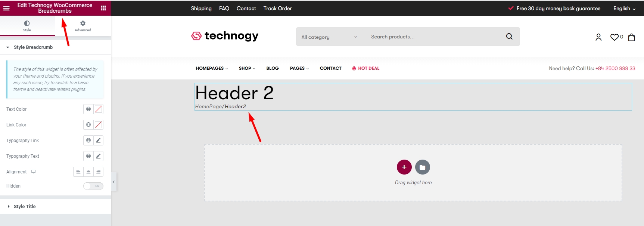Open the template library folder icon
The image size is (644, 226).
(422, 167)
